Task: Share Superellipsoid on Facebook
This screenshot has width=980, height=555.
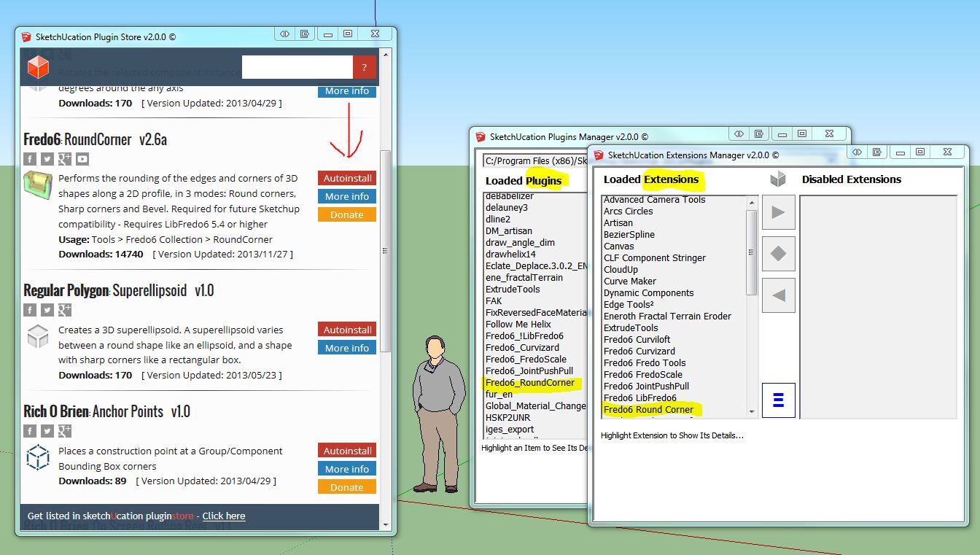Action: click(x=30, y=310)
